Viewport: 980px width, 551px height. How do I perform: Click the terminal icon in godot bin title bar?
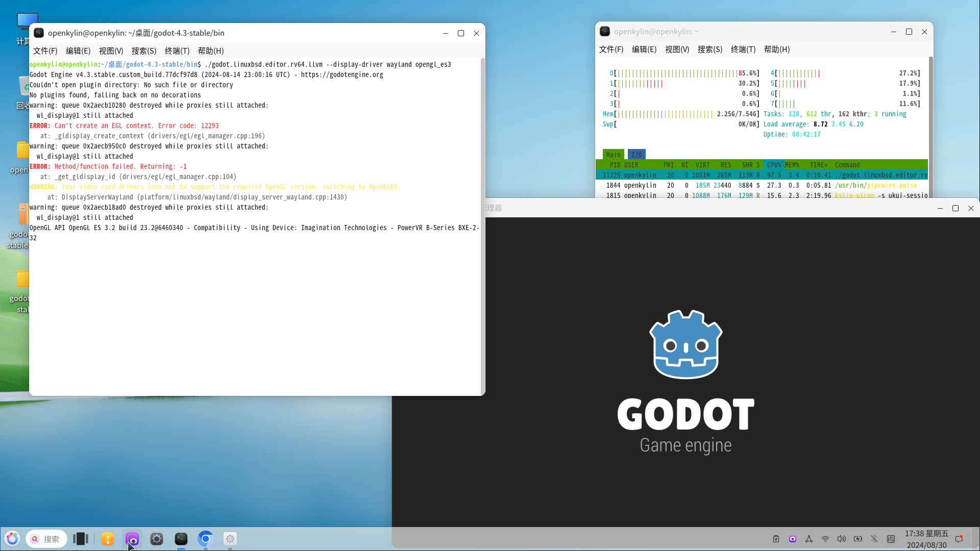coord(39,33)
